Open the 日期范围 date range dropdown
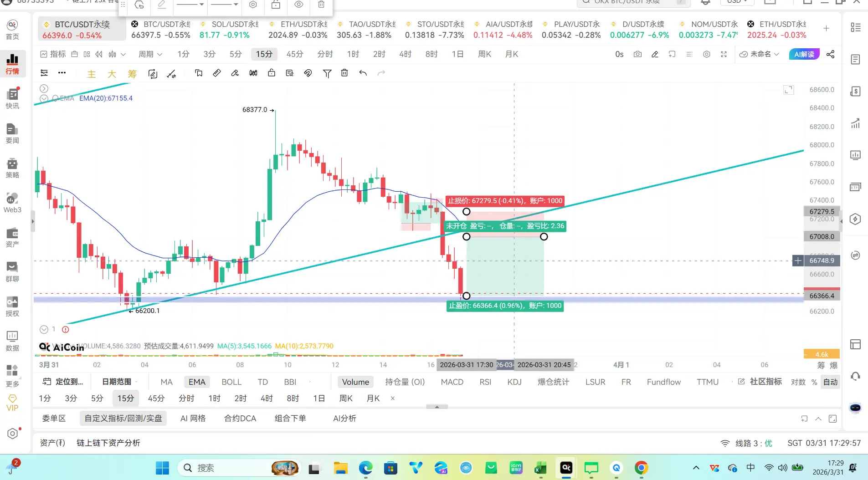The image size is (868, 480). [x=120, y=382]
